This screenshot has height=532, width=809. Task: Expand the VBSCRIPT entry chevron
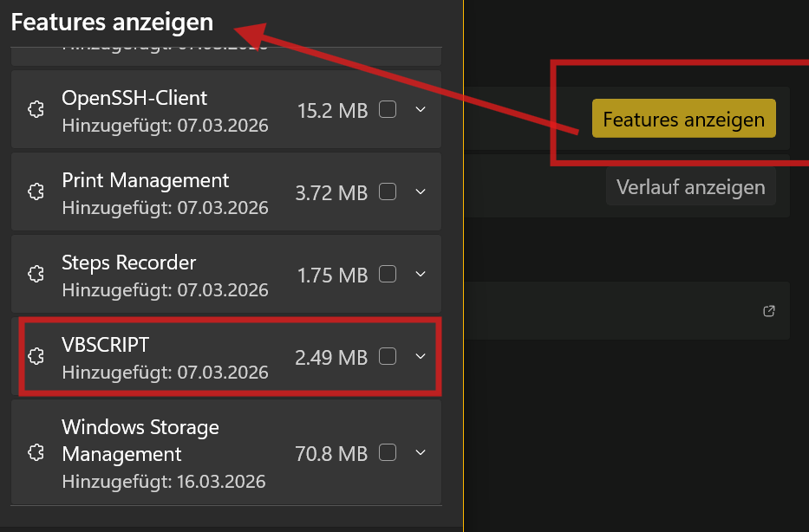(x=421, y=356)
